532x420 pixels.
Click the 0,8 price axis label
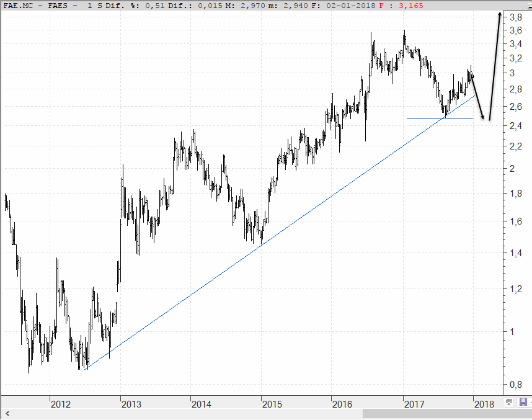coord(516,385)
